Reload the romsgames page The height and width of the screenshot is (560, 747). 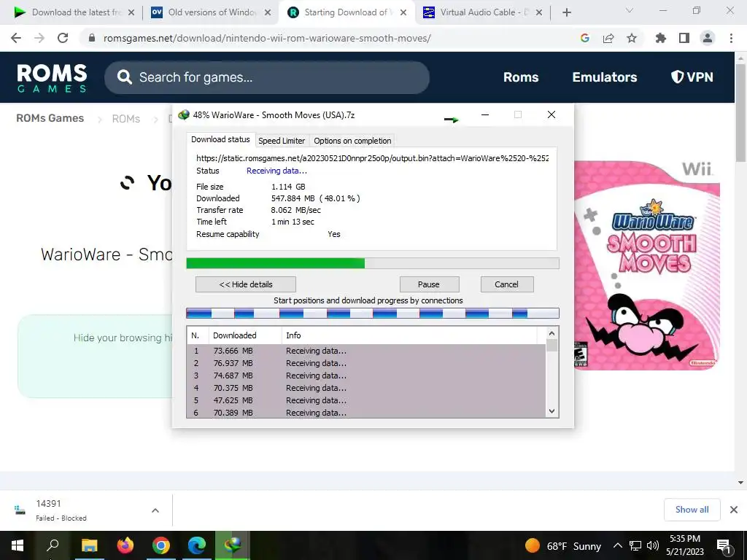[x=63, y=38]
